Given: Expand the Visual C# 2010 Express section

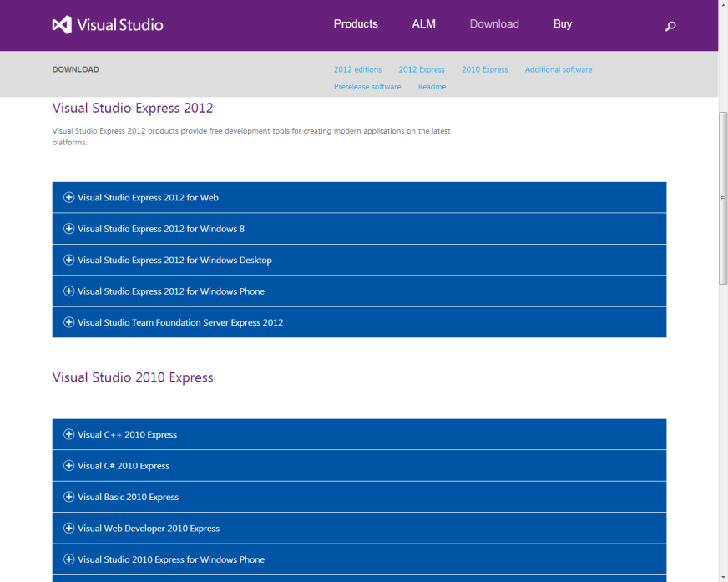Looking at the screenshot, I should coord(359,465).
